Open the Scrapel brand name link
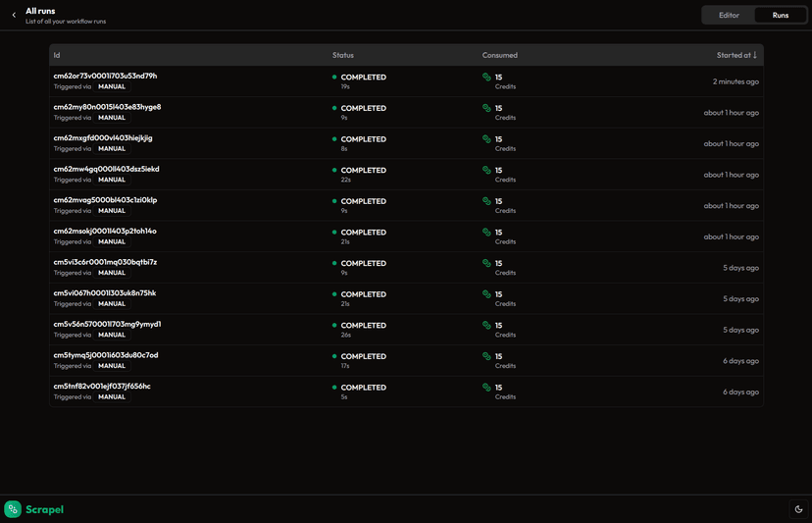This screenshot has width=812, height=523. tap(44, 509)
